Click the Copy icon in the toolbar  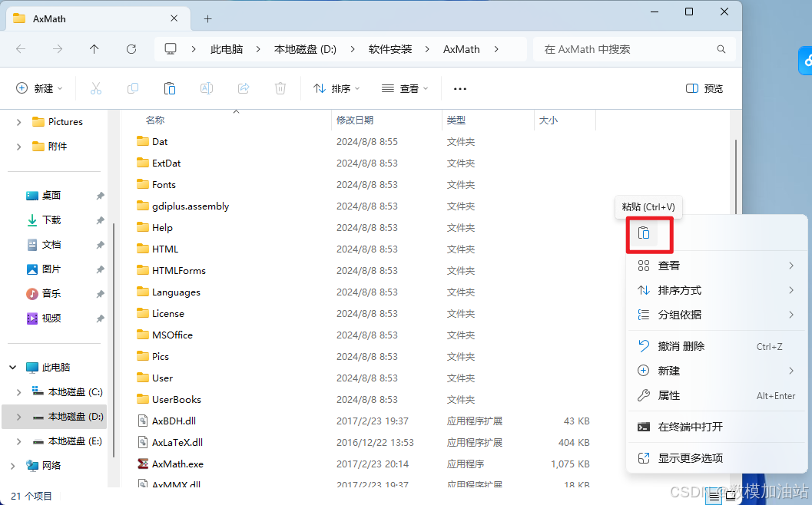[x=133, y=88]
